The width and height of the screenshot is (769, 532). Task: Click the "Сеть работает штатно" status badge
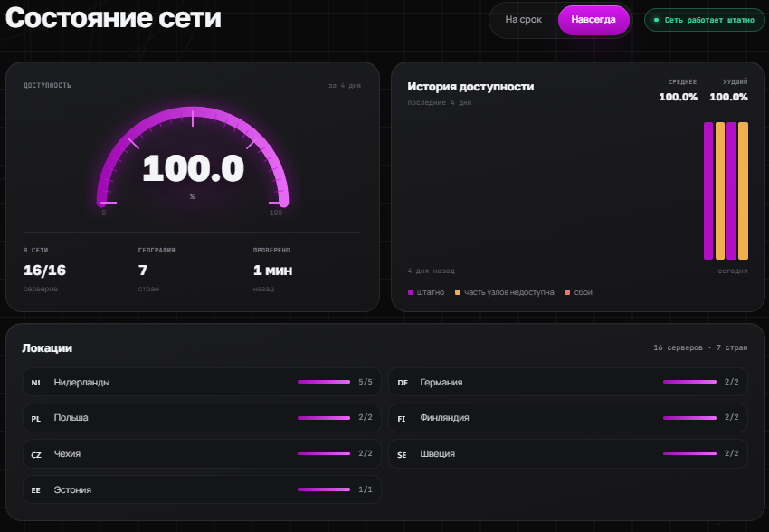click(x=704, y=20)
